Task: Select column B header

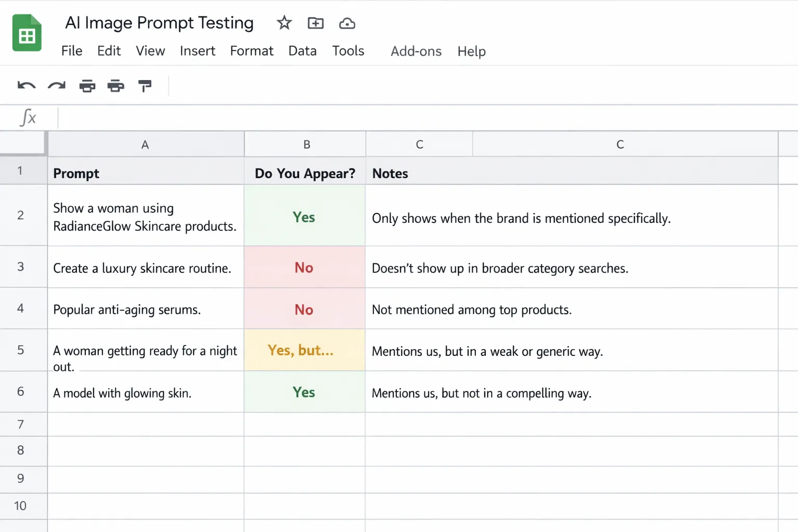Action: coord(305,144)
